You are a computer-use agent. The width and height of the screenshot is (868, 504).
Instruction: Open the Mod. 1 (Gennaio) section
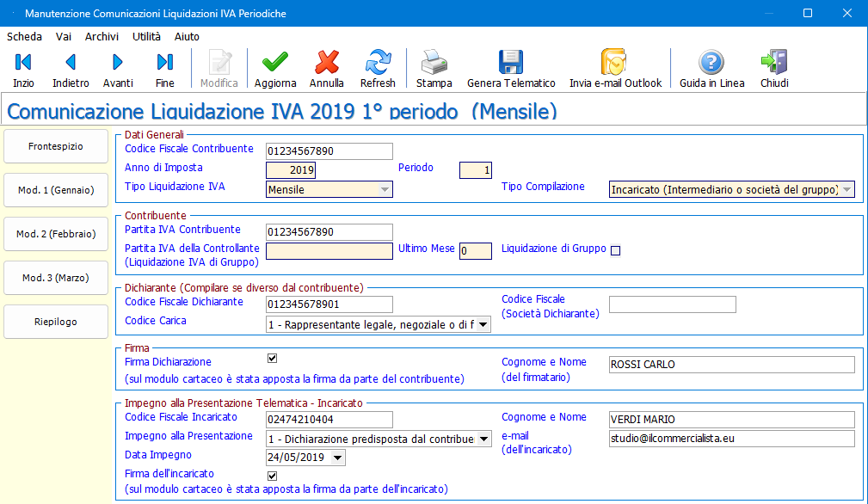(x=56, y=190)
